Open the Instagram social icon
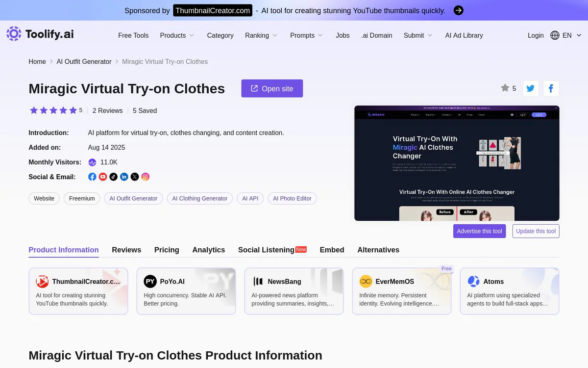The height and width of the screenshot is (368, 588). click(146, 177)
